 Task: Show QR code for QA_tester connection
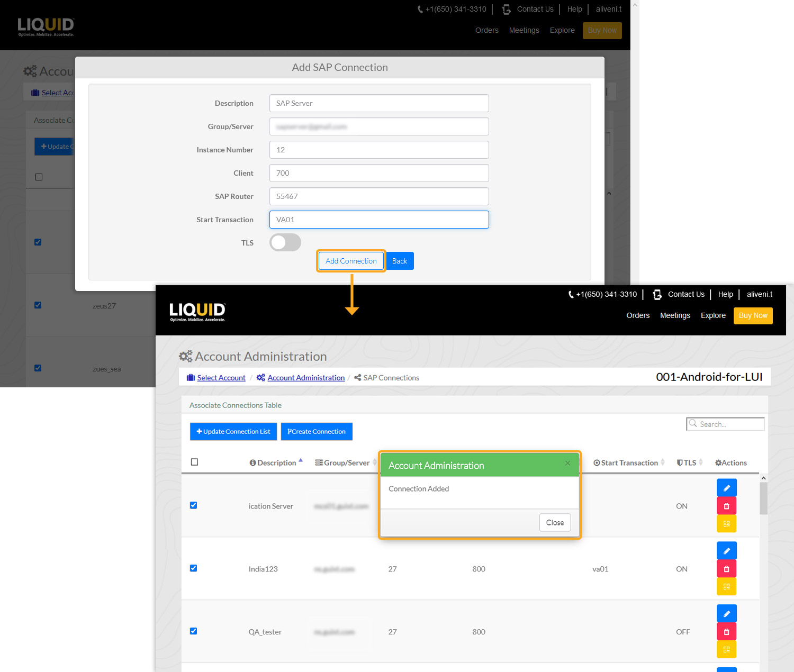pos(726,650)
